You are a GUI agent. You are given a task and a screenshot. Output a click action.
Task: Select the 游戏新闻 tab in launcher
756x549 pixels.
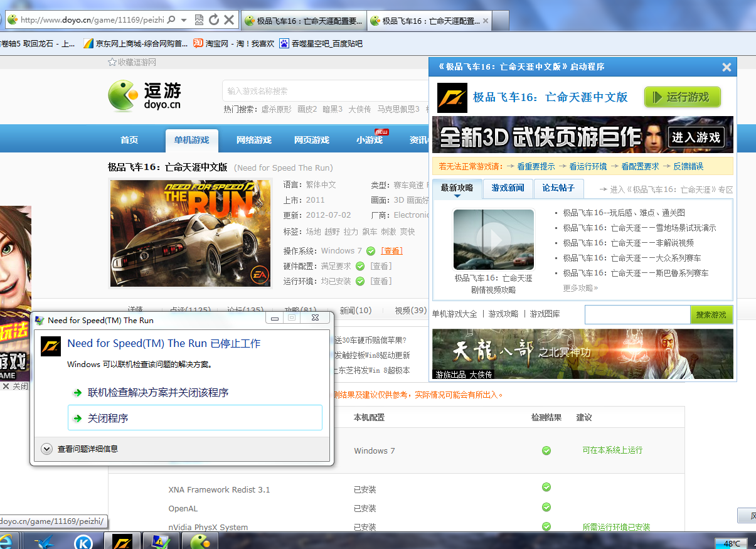(508, 188)
